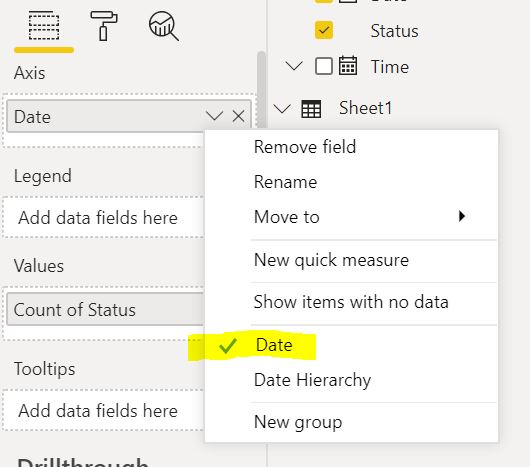Open the Fields tab icon
The image size is (530, 467).
(x=44, y=26)
